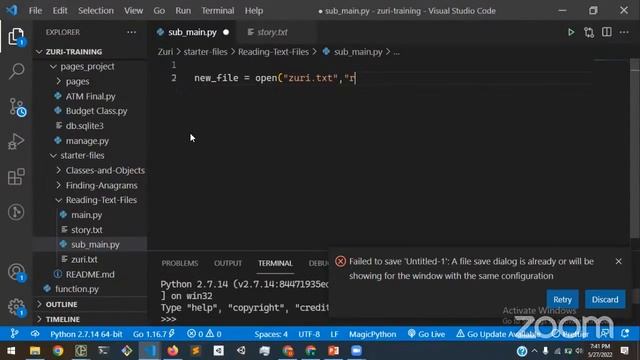This screenshot has width=640, height=360.
Task: Open the Terminal menu
Action: click(218, 11)
